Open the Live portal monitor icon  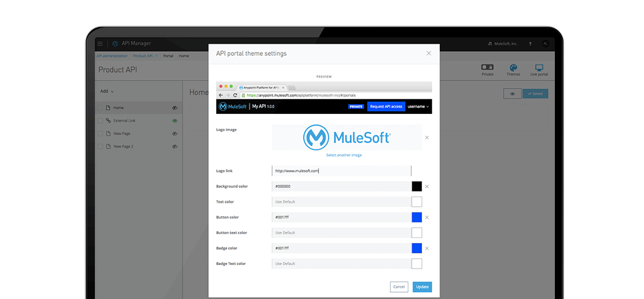pos(539,67)
